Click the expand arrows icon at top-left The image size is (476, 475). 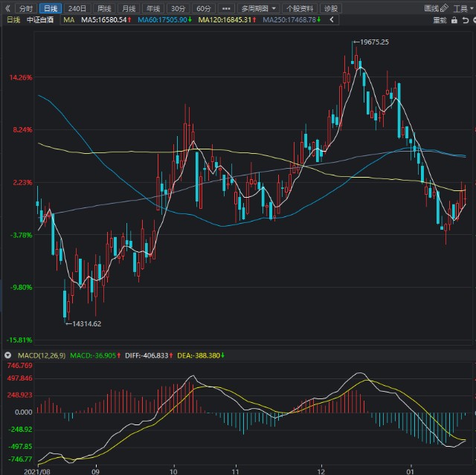click(x=7, y=8)
